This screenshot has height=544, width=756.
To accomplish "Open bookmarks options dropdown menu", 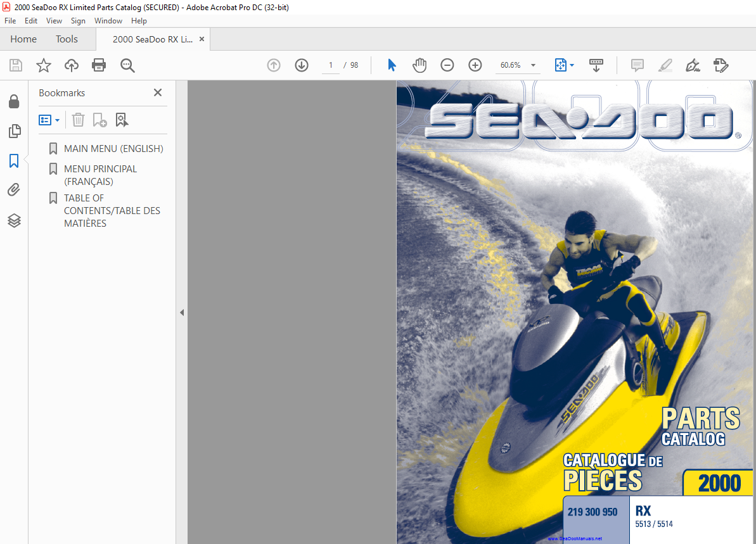I will (49, 120).
